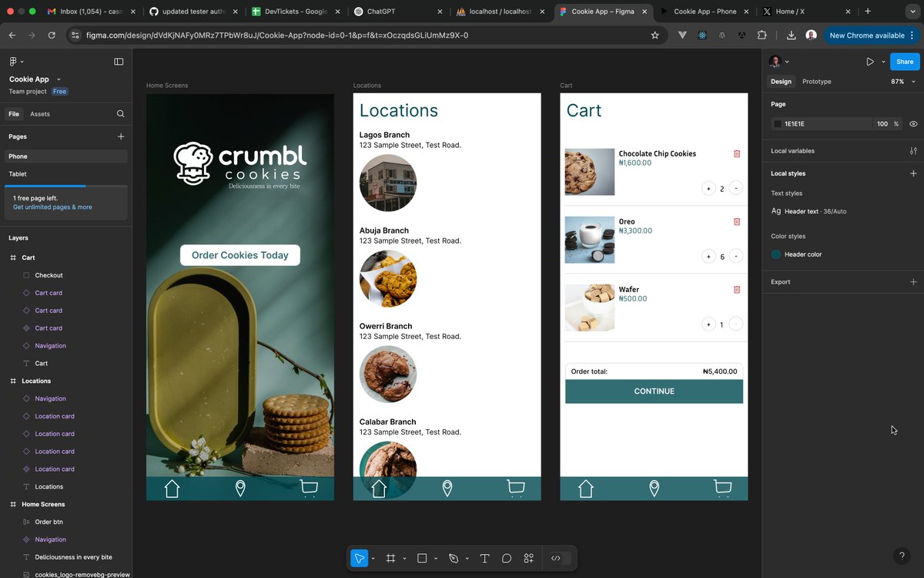Click the page opacity 100 field
The width and height of the screenshot is (924, 578).
(882, 124)
